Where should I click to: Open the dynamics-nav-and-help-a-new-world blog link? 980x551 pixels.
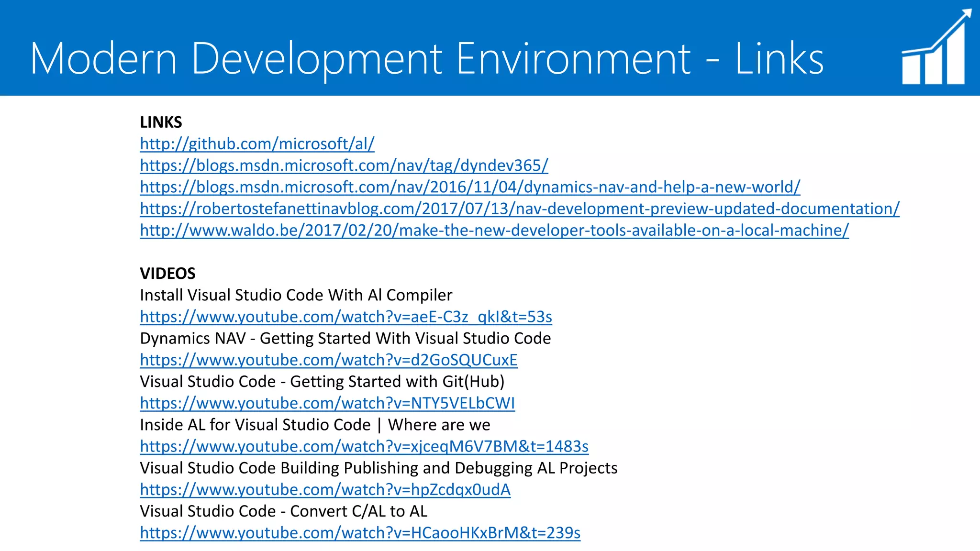click(x=470, y=187)
